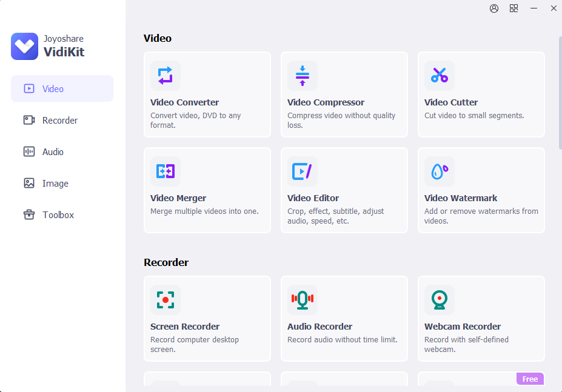
Task: Click the Joyoshare VidiKit logo
Action: (x=24, y=46)
